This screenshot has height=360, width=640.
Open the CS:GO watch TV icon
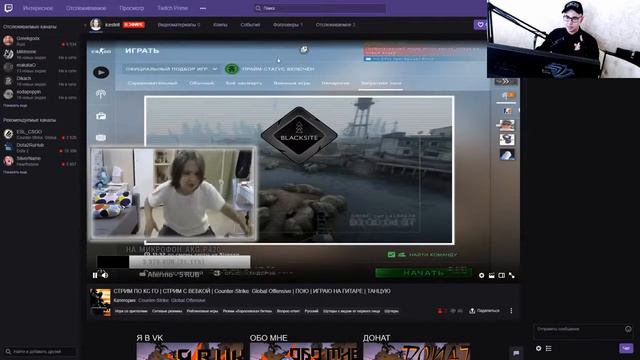point(101,138)
